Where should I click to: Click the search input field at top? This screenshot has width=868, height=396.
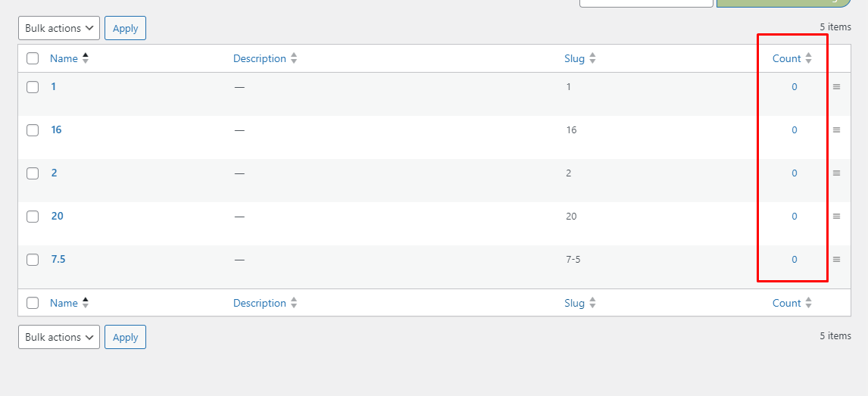click(646, 2)
